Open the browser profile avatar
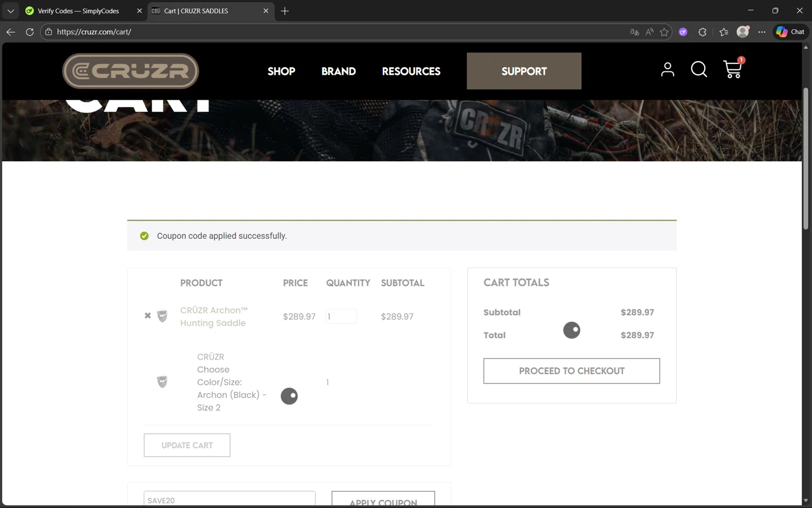 (x=743, y=32)
